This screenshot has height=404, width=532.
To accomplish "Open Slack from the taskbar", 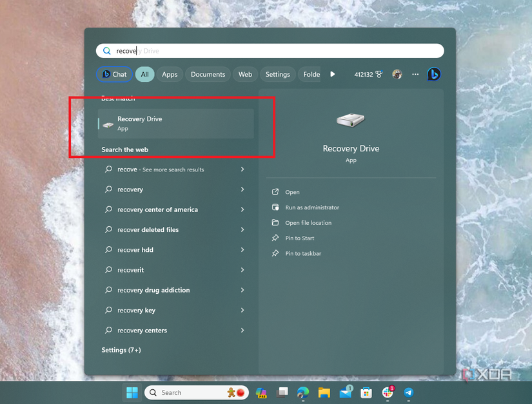I will [x=388, y=392].
